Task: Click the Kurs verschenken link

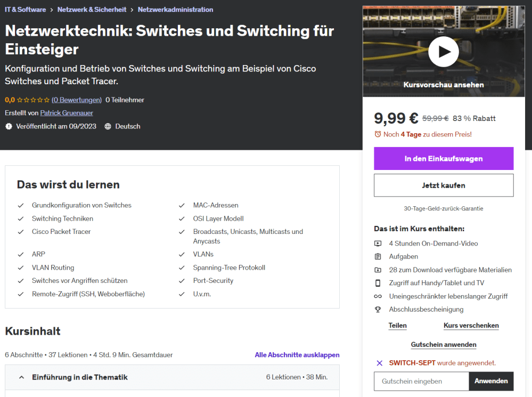Action: pos(471,326)
